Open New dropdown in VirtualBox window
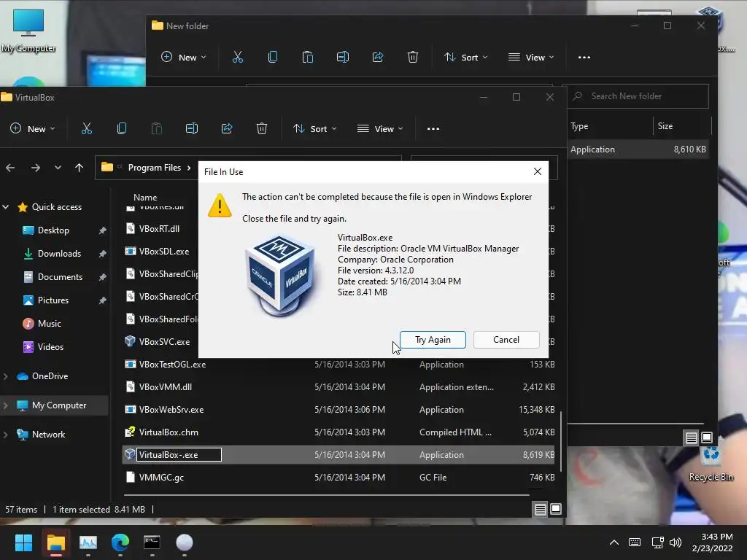The width and height of the screenshot is (747, 560). pos(32,128)
